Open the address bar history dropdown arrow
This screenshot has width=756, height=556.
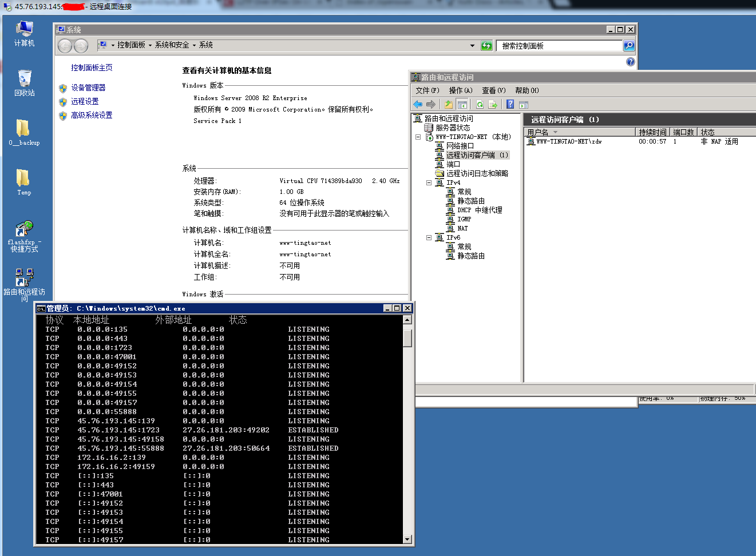click(472, 46)
